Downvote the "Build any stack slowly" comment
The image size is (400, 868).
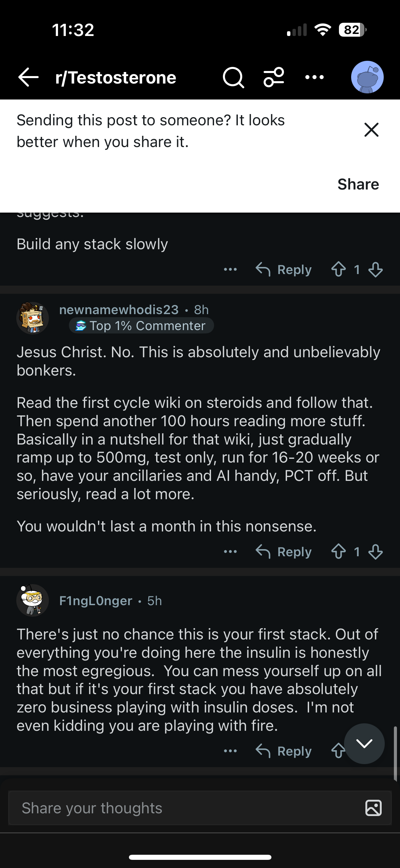pyautogui.click(x=376, y=270)
